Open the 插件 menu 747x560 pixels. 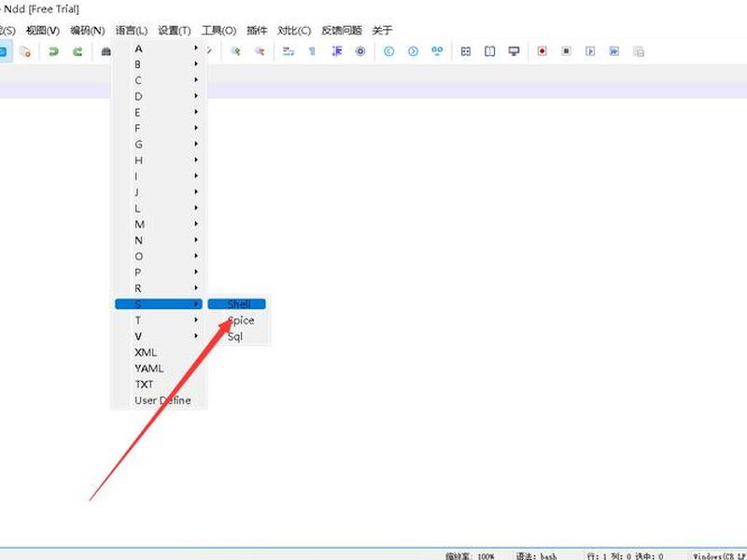click(x=257, y=31)
